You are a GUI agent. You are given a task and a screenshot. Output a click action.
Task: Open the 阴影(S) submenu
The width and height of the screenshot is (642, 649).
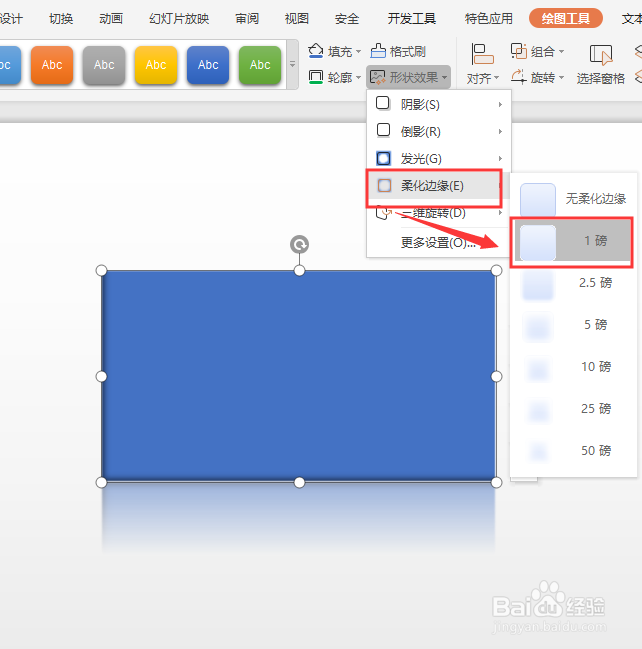click(439, 104)
